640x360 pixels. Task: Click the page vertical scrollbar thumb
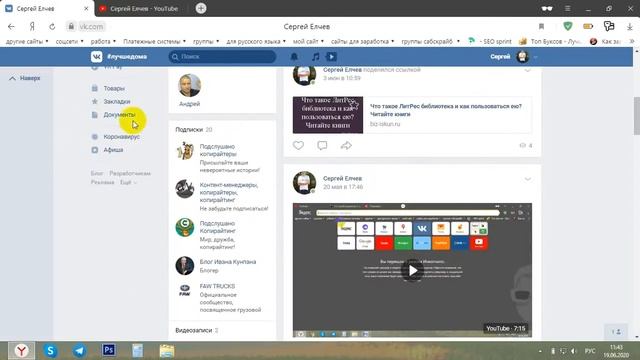click(x=636, y=116)
